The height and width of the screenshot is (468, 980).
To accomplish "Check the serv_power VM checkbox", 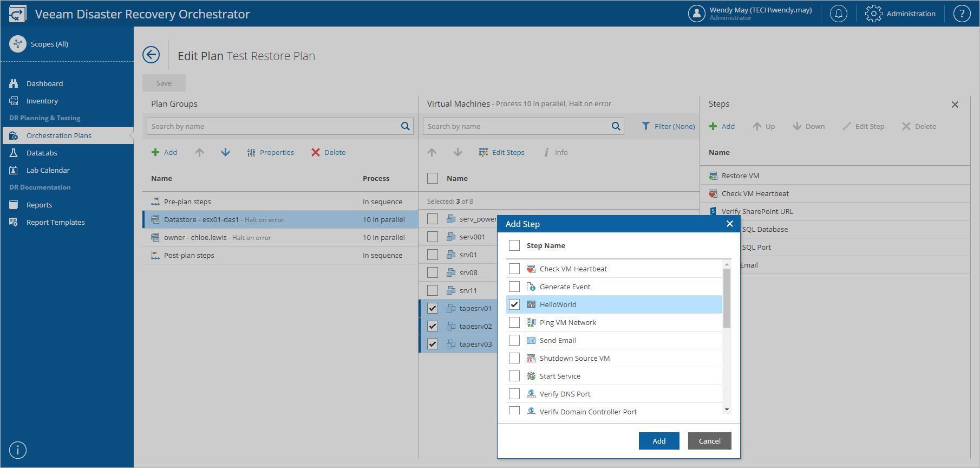I will pyautogui.click(x=433, y=219).
